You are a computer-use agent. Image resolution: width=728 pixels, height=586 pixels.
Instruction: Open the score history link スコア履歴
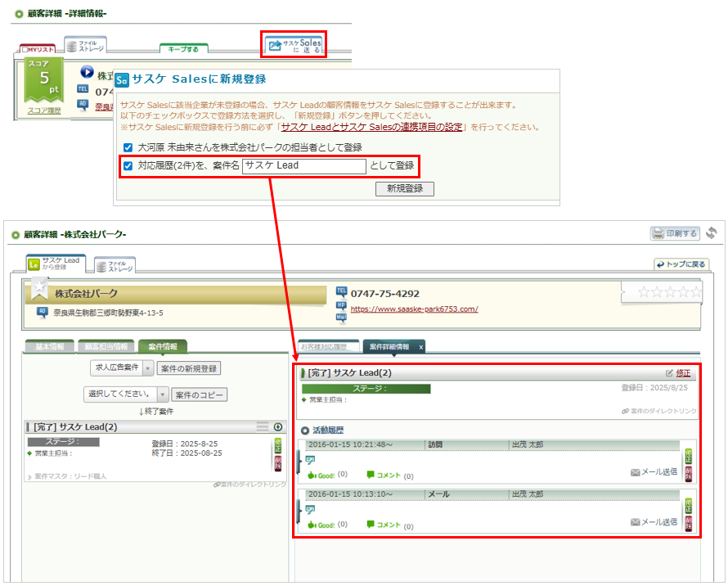tap(44, 110)
